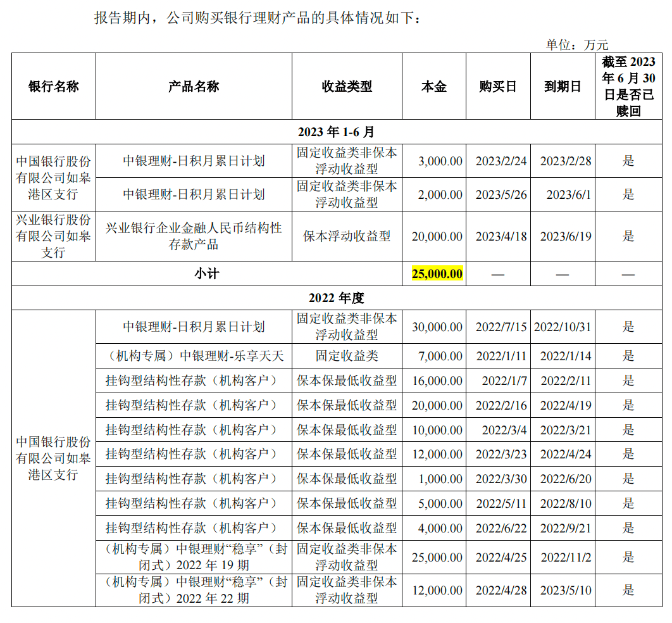Select the unit label 单位：万元

tap(577, 44)
